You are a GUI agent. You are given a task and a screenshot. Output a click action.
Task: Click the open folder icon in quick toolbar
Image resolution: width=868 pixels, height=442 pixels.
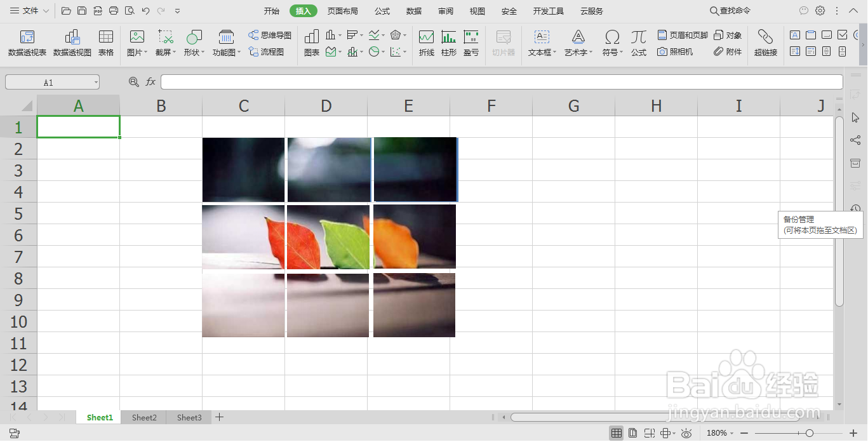click(x=66, y=11)
